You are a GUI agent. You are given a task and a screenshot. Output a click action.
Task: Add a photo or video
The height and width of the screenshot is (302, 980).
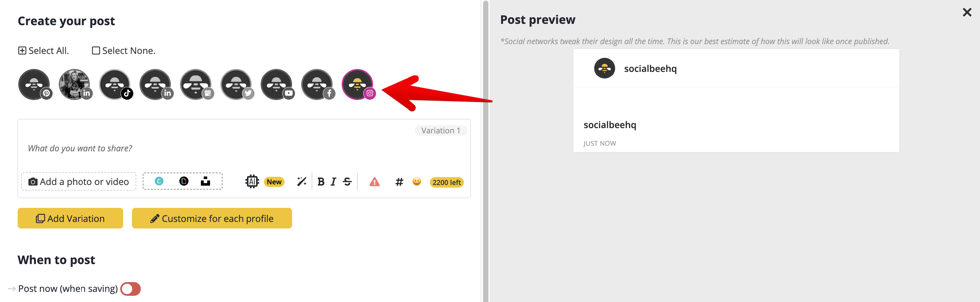tap(79, 182)
